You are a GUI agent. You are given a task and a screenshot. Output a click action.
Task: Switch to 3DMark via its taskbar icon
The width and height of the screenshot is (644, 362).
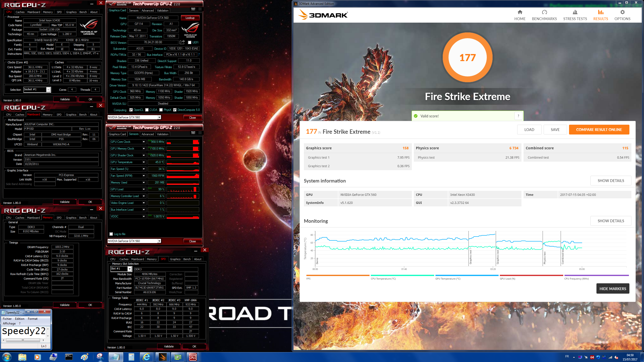click(162, 357)
